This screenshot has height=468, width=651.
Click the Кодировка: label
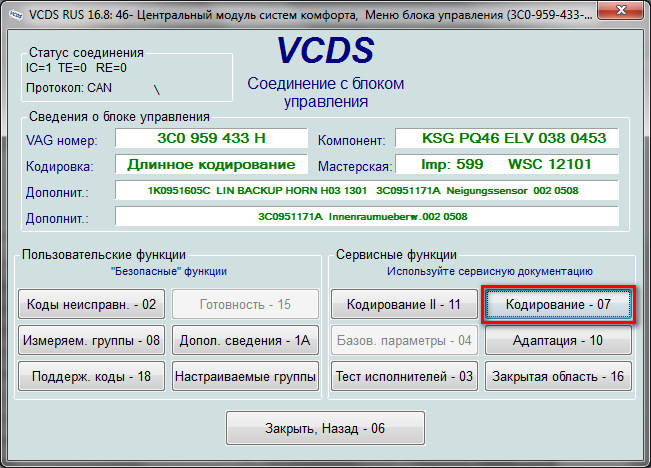[x=60, y=167]
